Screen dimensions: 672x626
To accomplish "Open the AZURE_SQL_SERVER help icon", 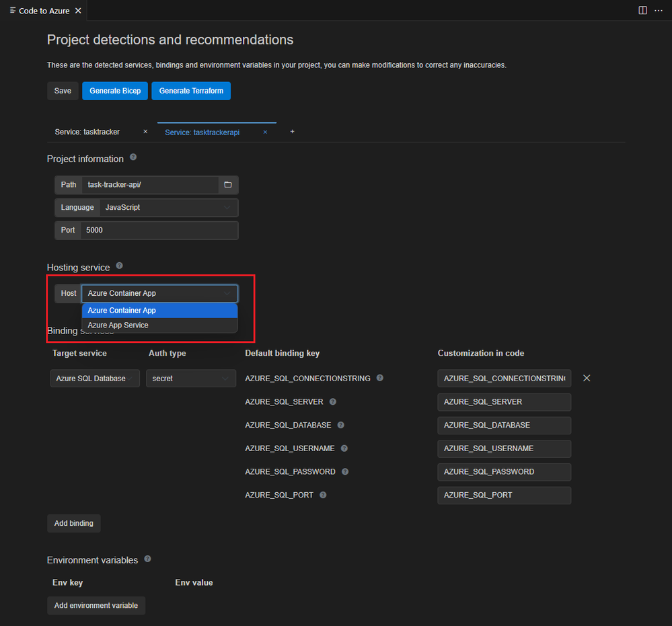I will tap(332, 401).
